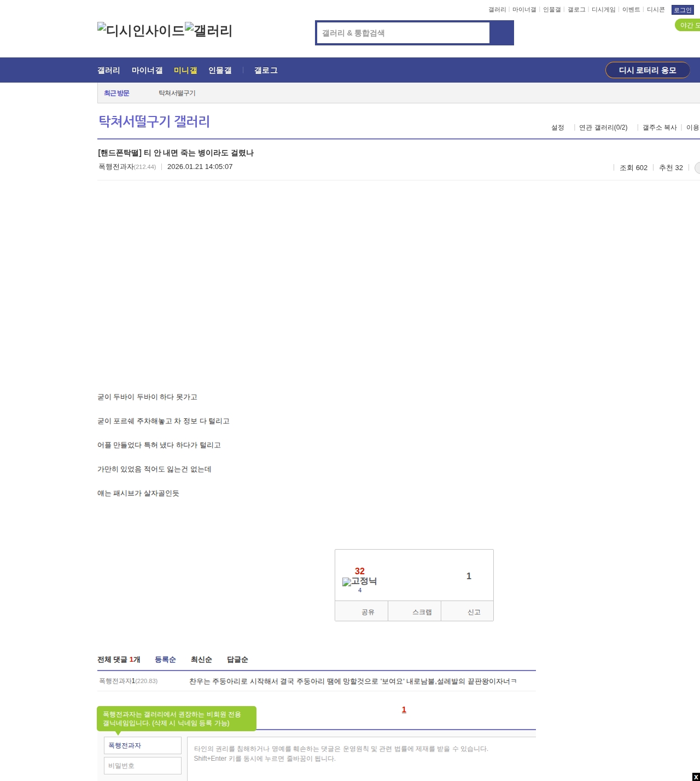Viewport: 700px width, 781px height.
Task: Open the 설정 menu
Action: tap(558, 127)
